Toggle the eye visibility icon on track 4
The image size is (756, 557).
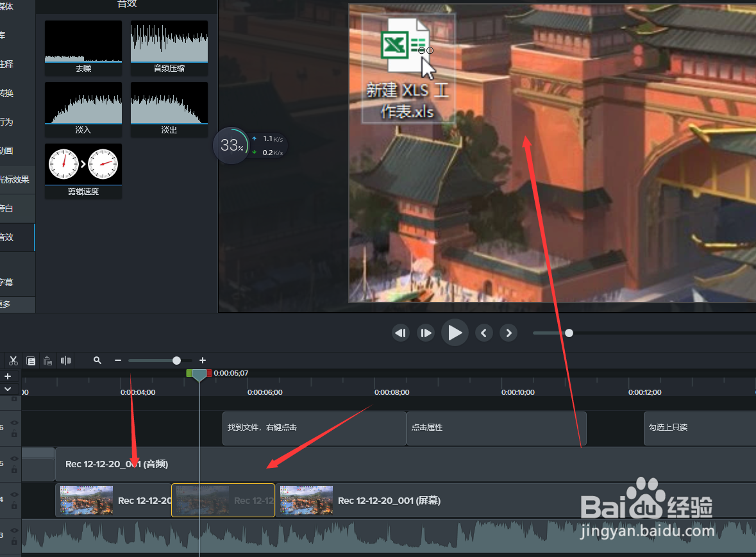(x=15, y=494)
